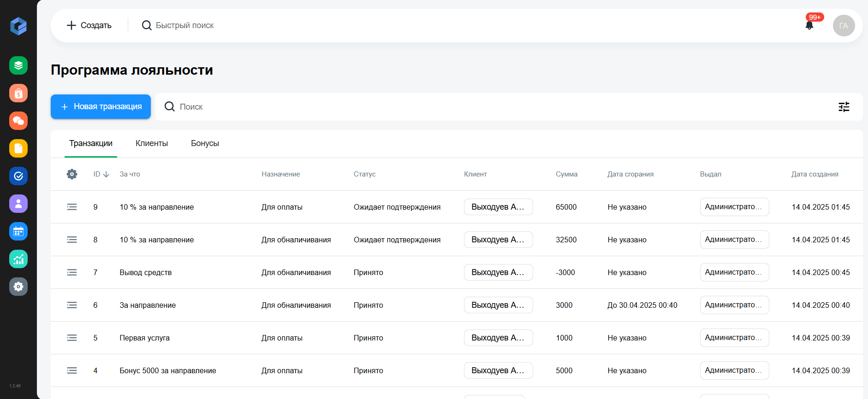Select the До 30.04.2025 00:40 cell
The image size is (868, 399).
click(x=642, y=305)
